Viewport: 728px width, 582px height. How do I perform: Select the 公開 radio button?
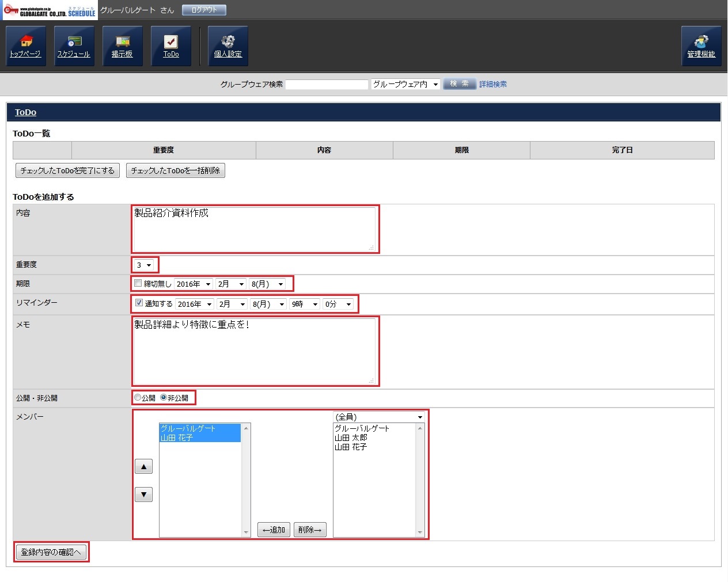click(138, 397)
